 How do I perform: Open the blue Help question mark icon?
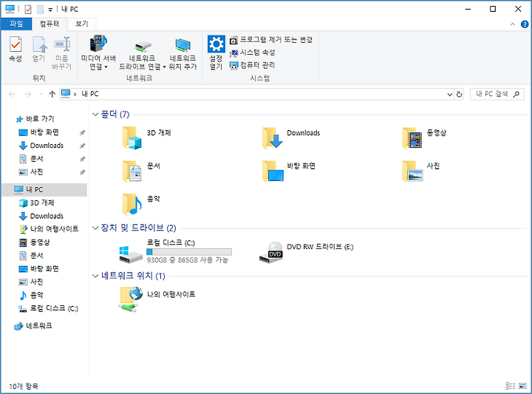pyautogui.click(x=524, y=24)
